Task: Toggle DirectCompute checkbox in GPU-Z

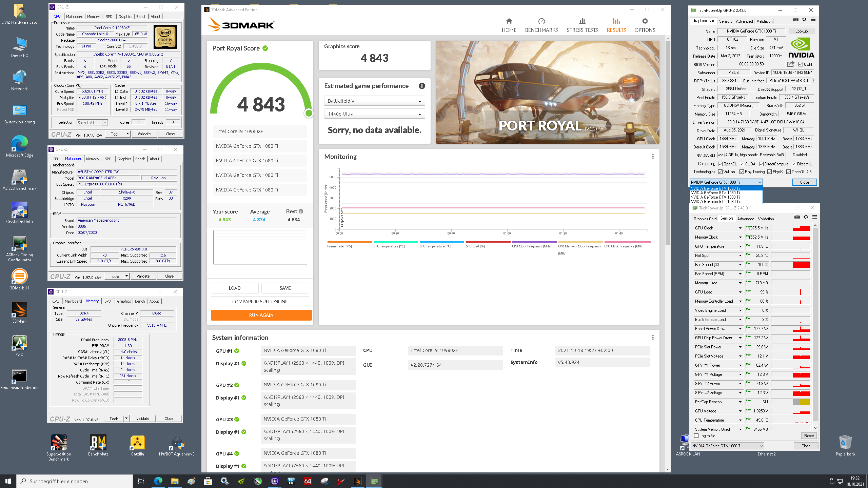Action: coord(761,164)
